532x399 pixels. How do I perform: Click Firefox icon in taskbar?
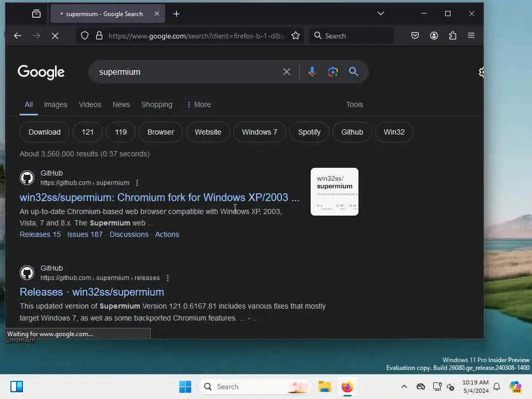(x=348, y=387)
